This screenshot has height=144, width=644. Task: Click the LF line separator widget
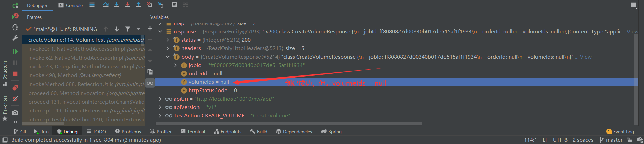(545, 140)
